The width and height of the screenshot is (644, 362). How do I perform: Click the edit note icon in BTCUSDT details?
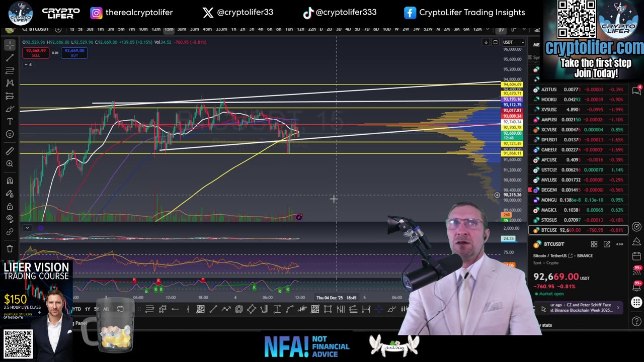pos(607,244)
